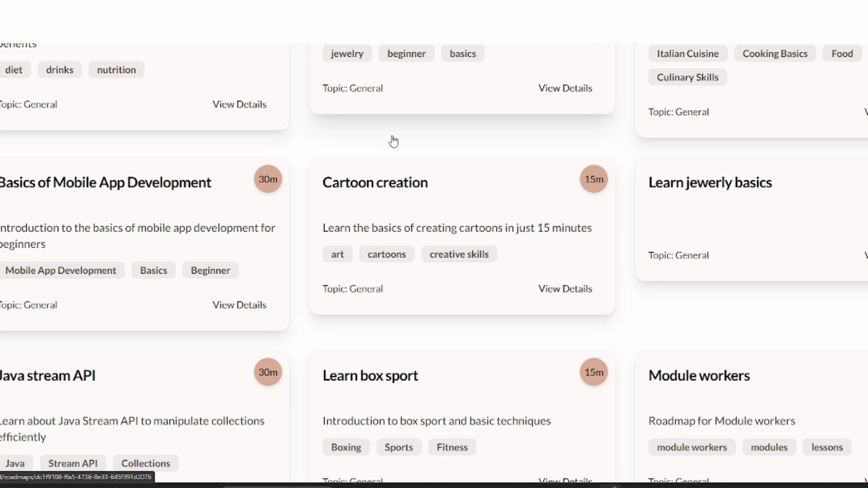The height and width of the screenshot is (488, 868).
Task: Select the 'Cooking Basics' tag
Action: pos(774,53)
